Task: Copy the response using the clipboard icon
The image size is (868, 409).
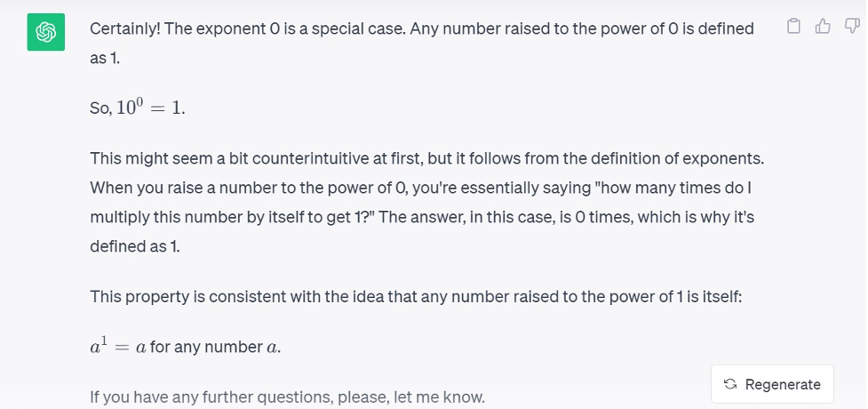Action: click(x=793, y=26)
